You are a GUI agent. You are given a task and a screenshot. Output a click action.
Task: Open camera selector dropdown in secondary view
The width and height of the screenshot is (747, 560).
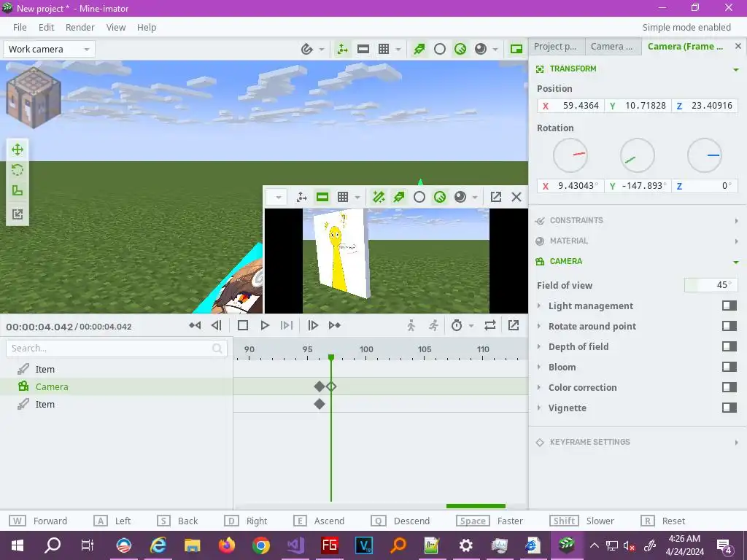(276, 197)
